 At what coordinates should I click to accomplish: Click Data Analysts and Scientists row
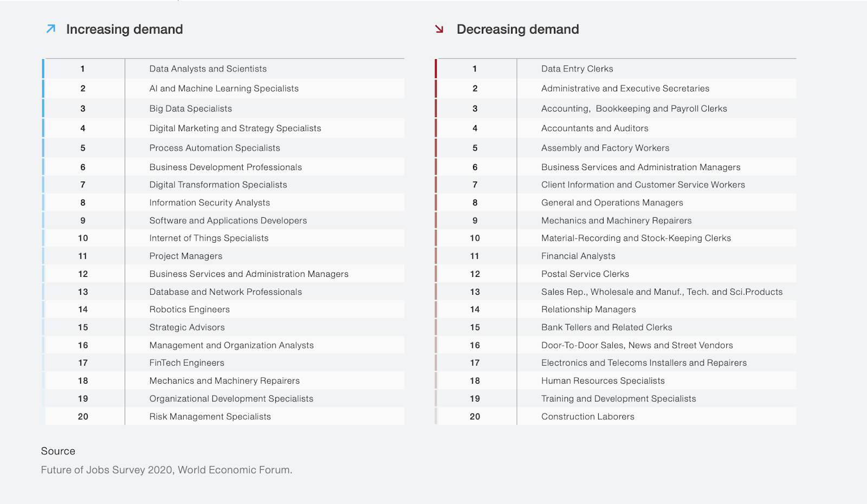click(223, 69)
